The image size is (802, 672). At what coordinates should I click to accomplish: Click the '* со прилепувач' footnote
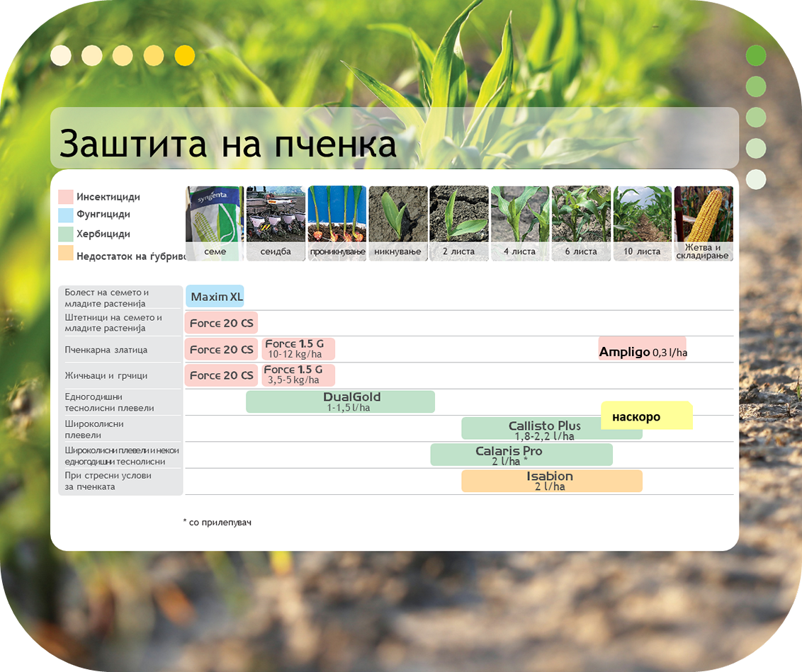[x=218, y=523]
